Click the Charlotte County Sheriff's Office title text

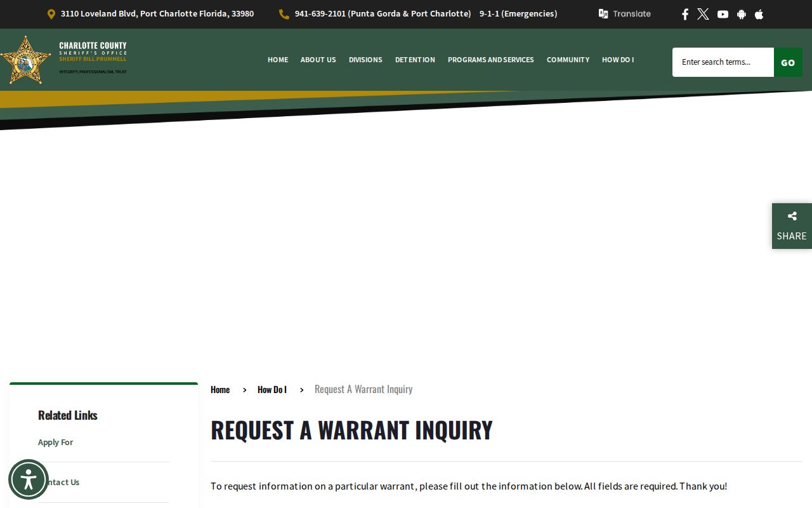pyautogui.click(x=93, y=48)
